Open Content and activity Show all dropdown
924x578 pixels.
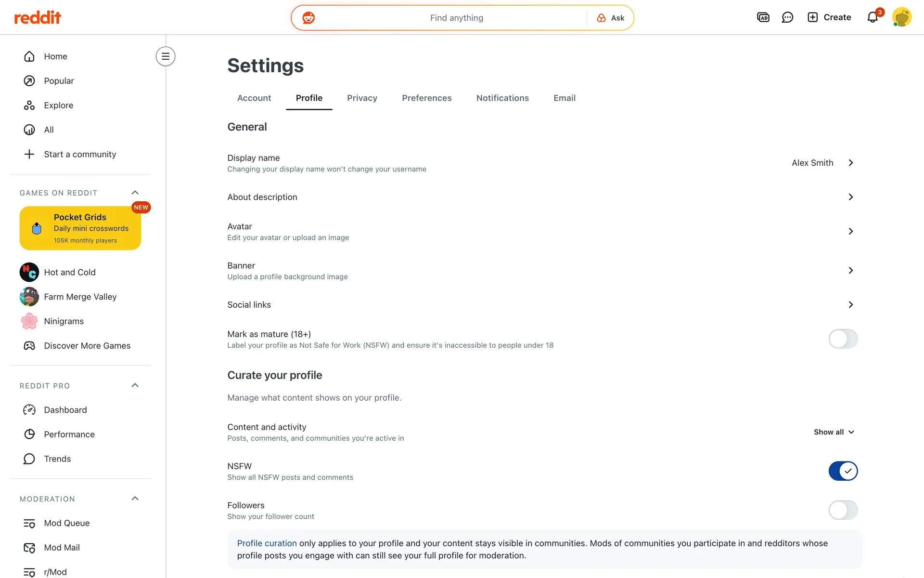[x=834, y=432]
